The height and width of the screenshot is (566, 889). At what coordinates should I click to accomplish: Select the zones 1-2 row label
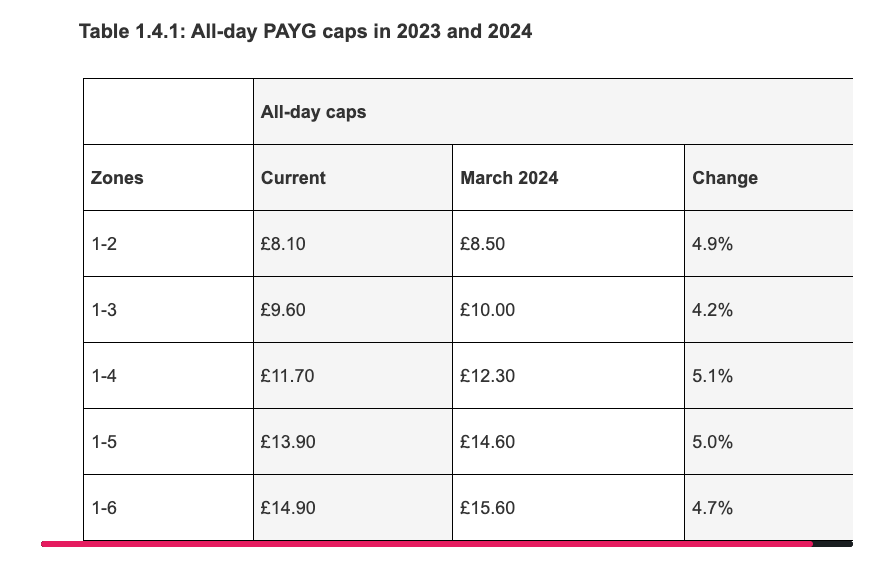[168, 244]
